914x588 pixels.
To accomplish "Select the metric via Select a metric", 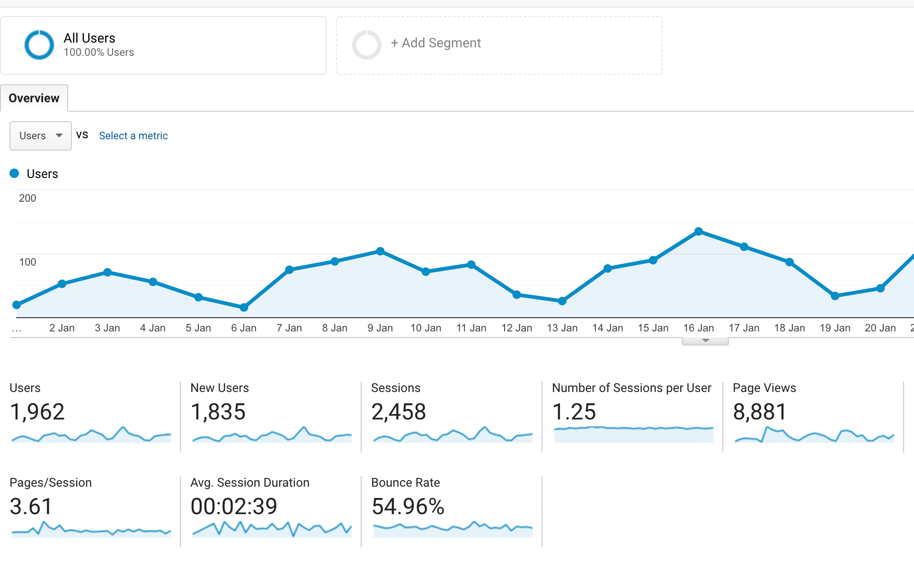I will coord(133,134).
